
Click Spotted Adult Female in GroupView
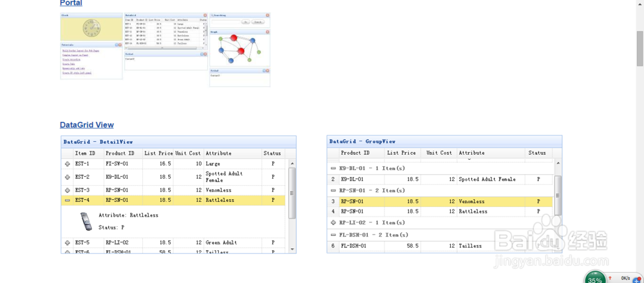tap(491, 179)
